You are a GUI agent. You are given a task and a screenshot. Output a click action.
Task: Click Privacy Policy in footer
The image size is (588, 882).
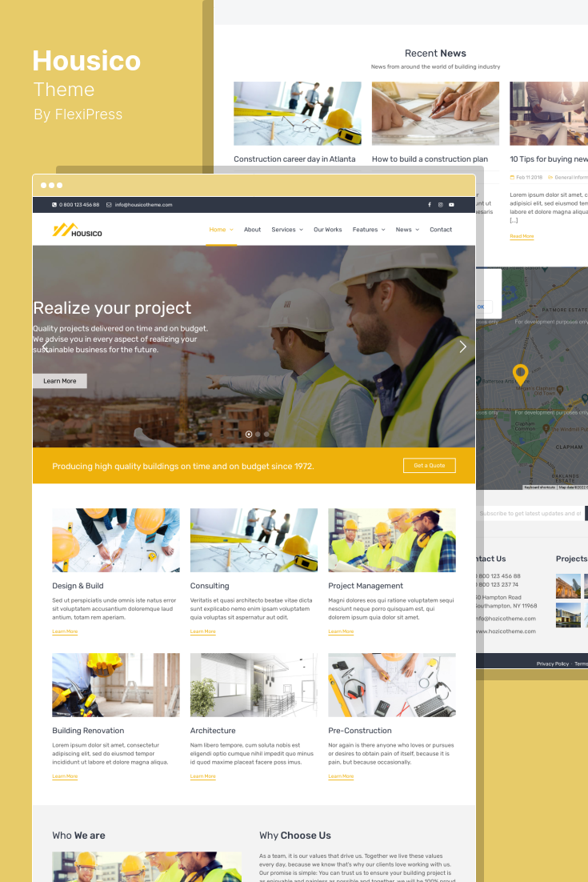[x=553, y=664]
